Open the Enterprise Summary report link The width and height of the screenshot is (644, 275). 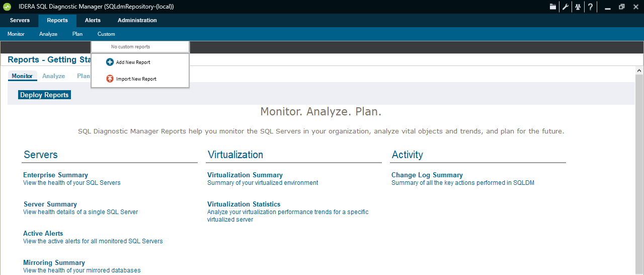click(x=55, y=175)
